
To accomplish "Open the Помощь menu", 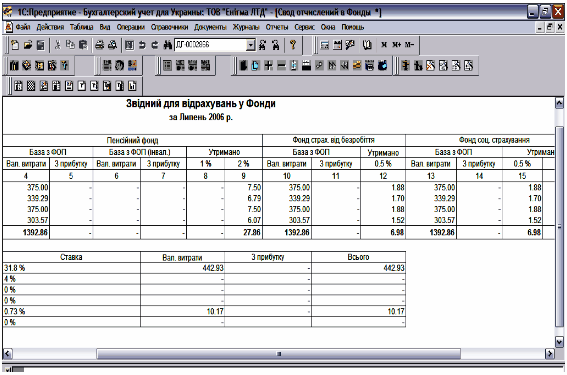I will coord(353,27).
